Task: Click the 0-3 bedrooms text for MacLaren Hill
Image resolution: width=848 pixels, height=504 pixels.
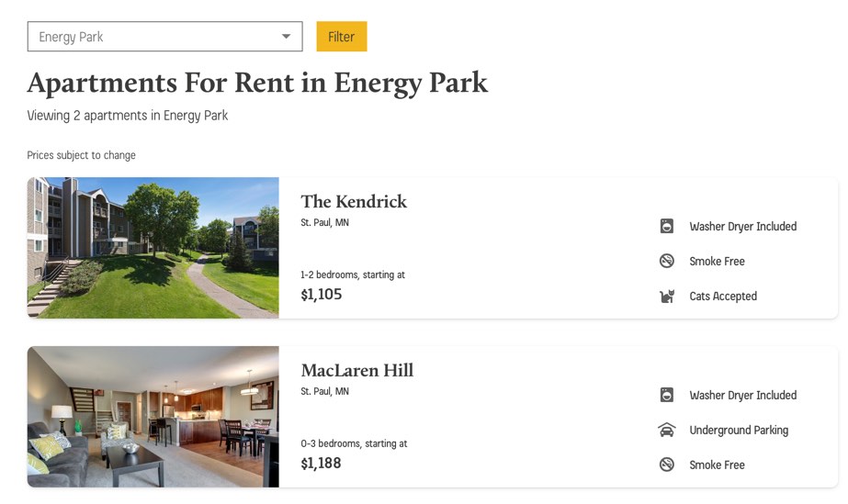Action: 329,443
